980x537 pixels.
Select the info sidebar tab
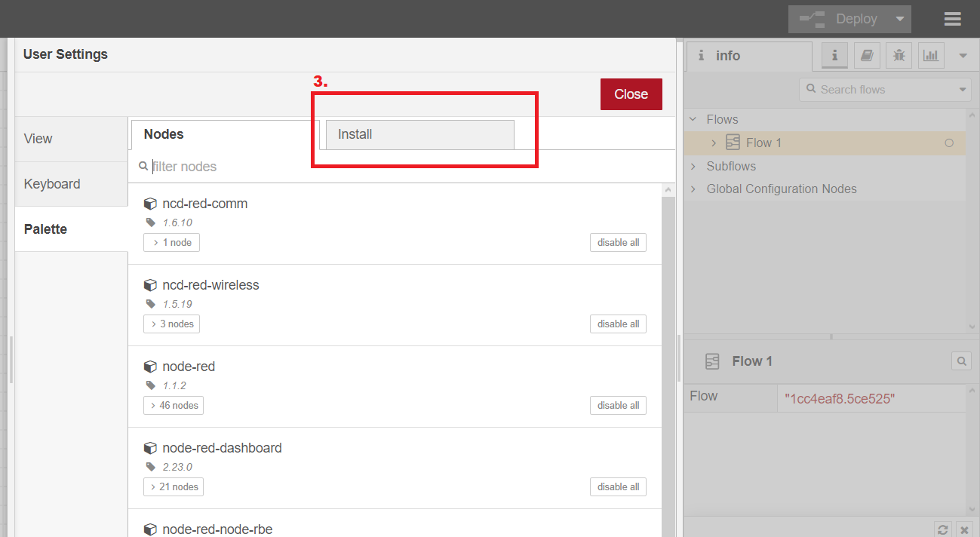pyautogui.click(x=749, y=56)
